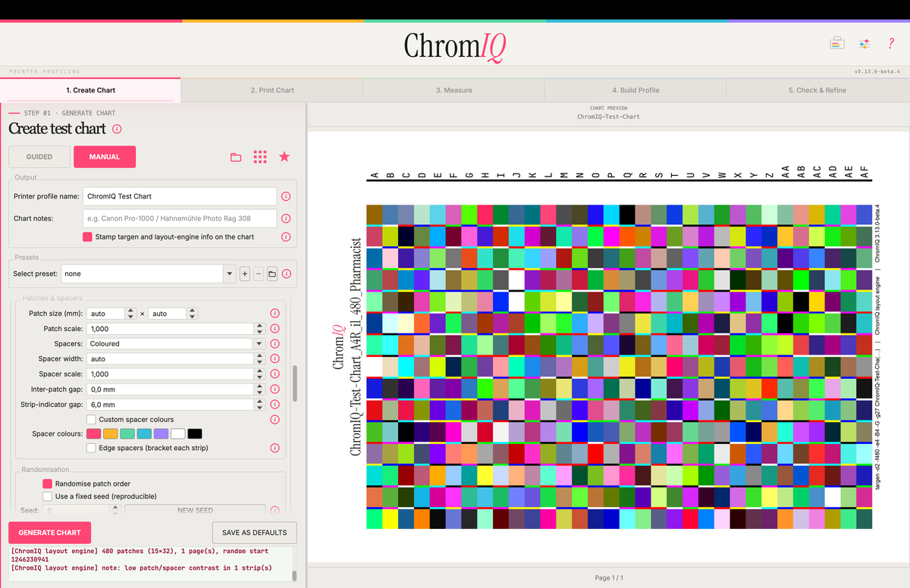This screenshot has height=588, width=910.
Task: Select the green spacer colour swatch
Action: click(127, 433)
